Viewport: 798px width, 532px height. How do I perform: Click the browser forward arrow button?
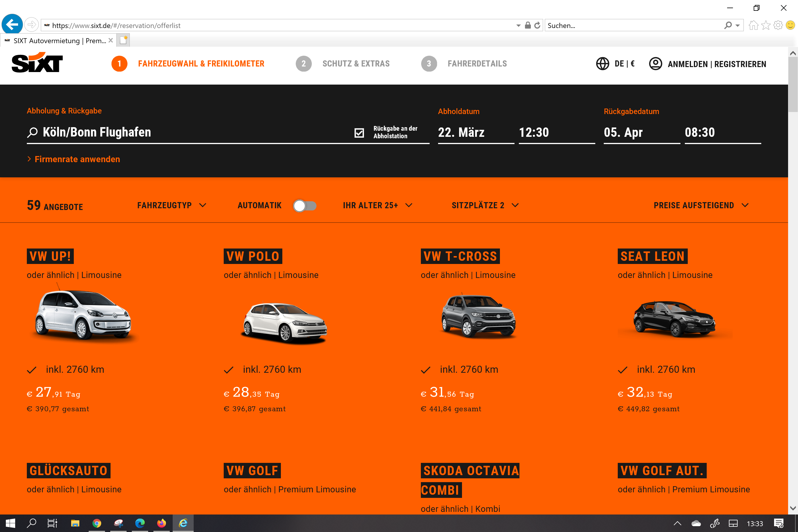click(x=31, y=25)
